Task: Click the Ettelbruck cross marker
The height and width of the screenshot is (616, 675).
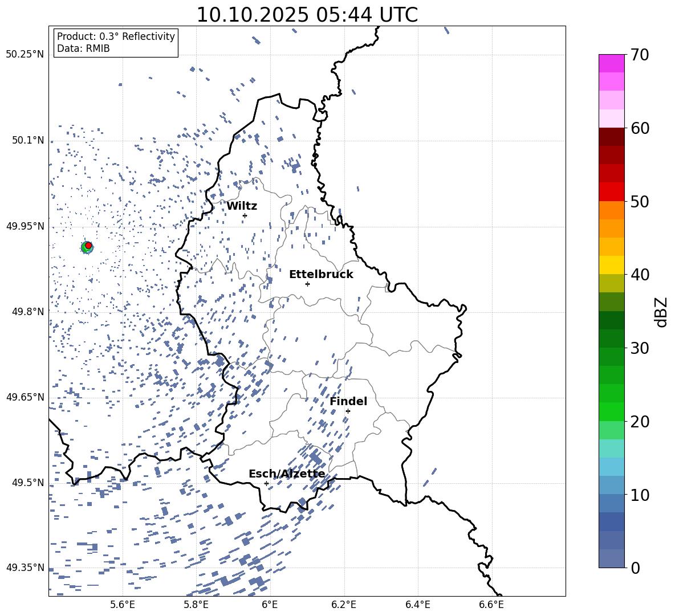Action: (x=307, y=284)
